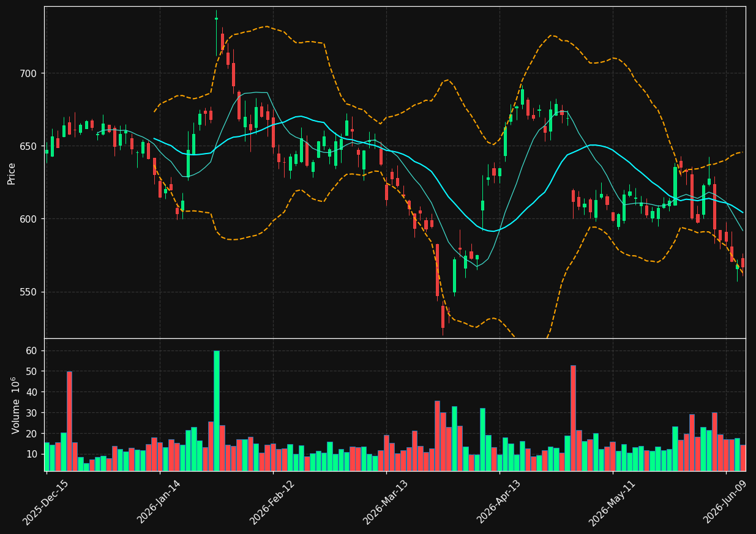Click the highest small green candle above 730
756x534 pixels.
coord(216,18)
